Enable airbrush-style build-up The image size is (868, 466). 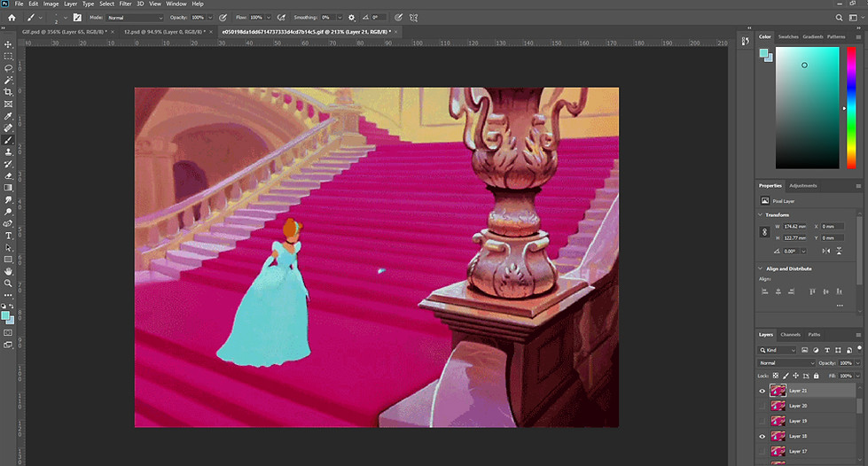click(x=282, y=18)
